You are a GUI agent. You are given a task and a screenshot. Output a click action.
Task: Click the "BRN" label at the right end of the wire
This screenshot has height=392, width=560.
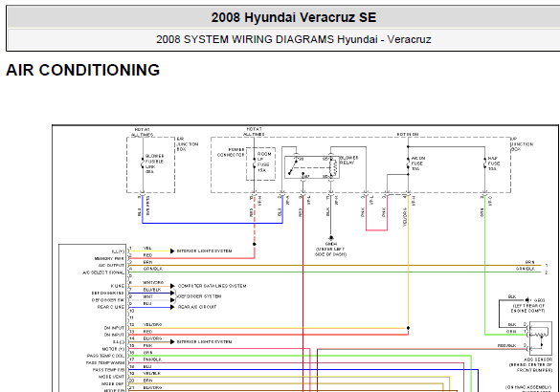coord(530,262)
